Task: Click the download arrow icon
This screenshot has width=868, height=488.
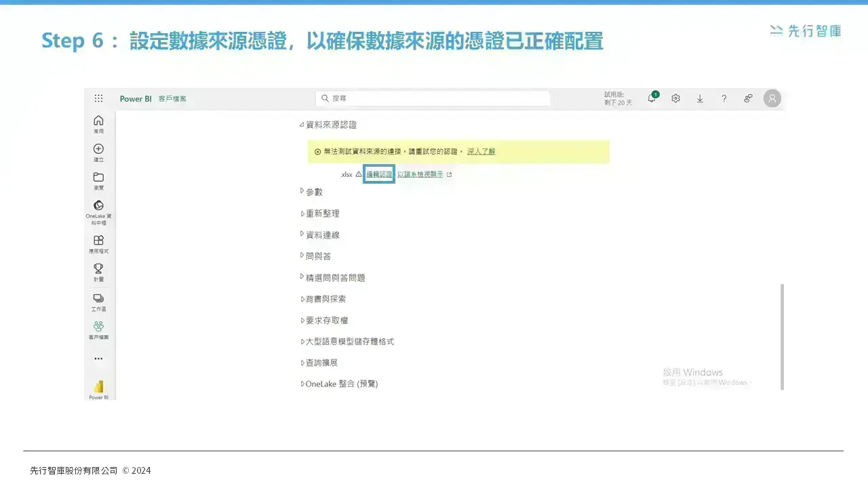Action: [700, 98]
